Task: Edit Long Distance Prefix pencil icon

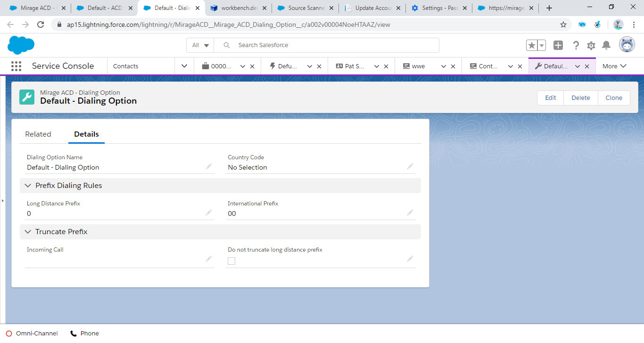Action: coord(209,212)
